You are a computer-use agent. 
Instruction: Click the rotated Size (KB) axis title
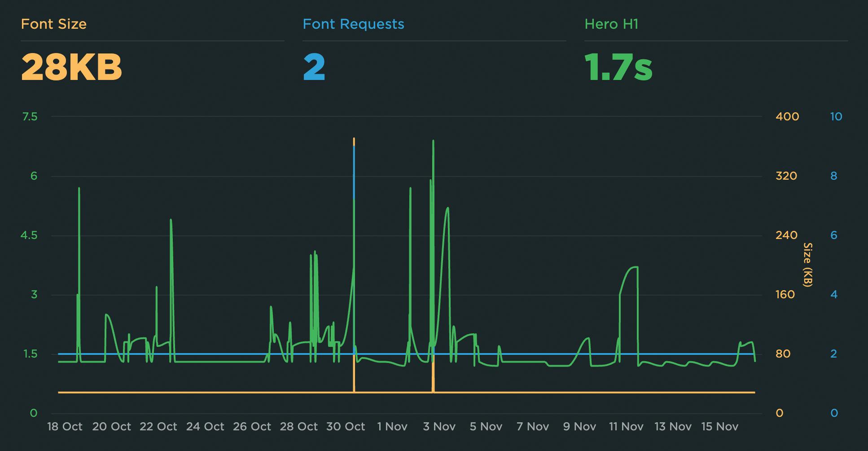[x=808, y=265]
